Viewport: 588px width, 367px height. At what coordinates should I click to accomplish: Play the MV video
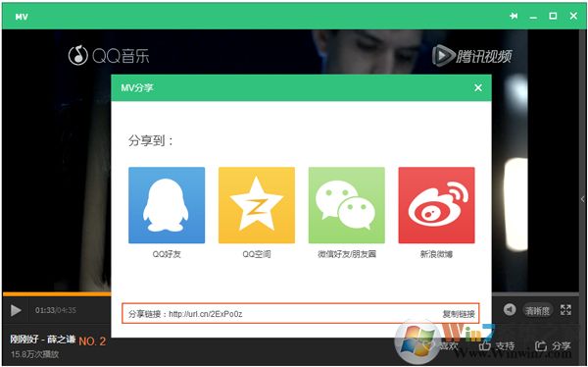[x=16, y=310]
